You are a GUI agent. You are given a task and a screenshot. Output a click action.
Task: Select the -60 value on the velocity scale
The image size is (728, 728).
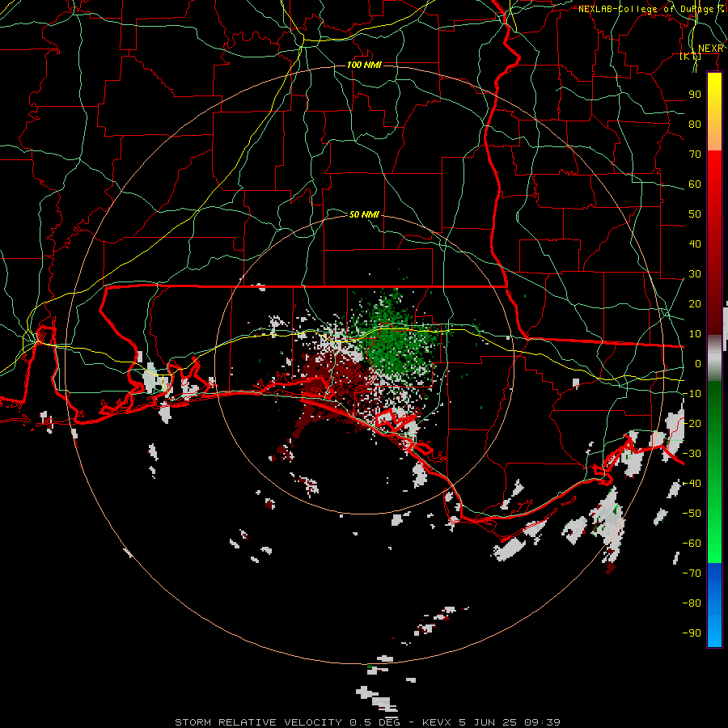point(692,544)
